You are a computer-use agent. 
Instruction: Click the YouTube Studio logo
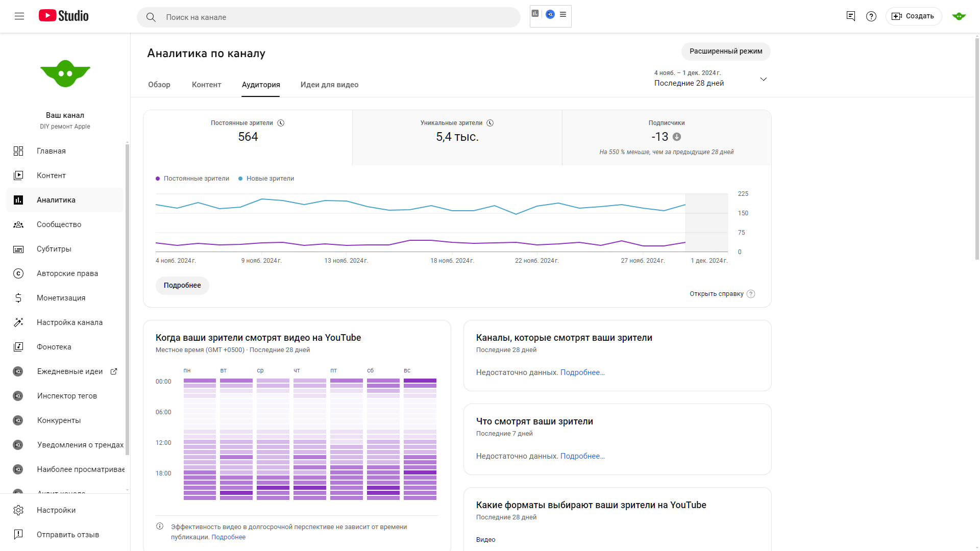click(x=64, y=16)
